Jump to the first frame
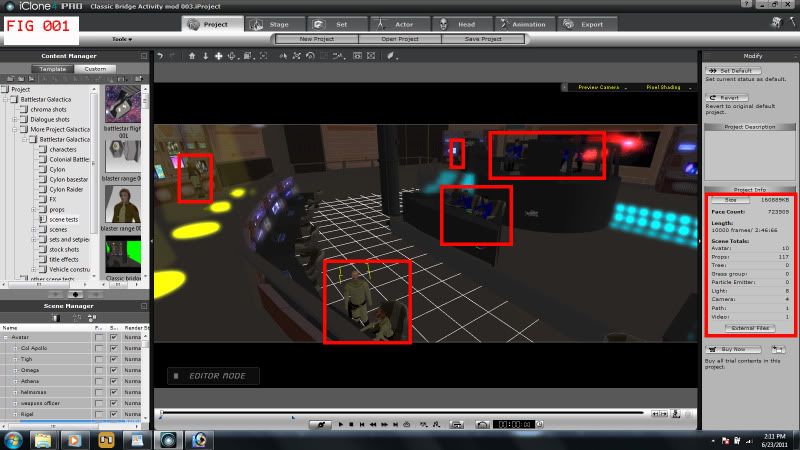The width and height of the screenshot is (800, 450). pyautogui.click(x=362, y=424)
